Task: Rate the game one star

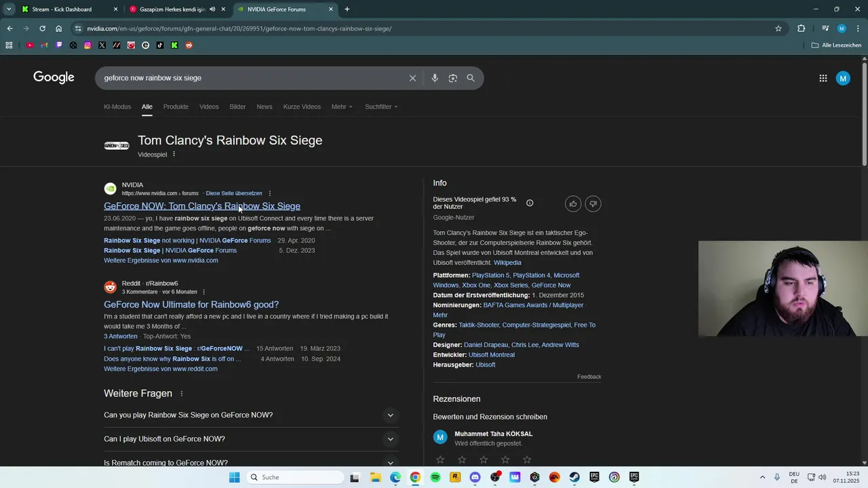Action: [440, 460]
